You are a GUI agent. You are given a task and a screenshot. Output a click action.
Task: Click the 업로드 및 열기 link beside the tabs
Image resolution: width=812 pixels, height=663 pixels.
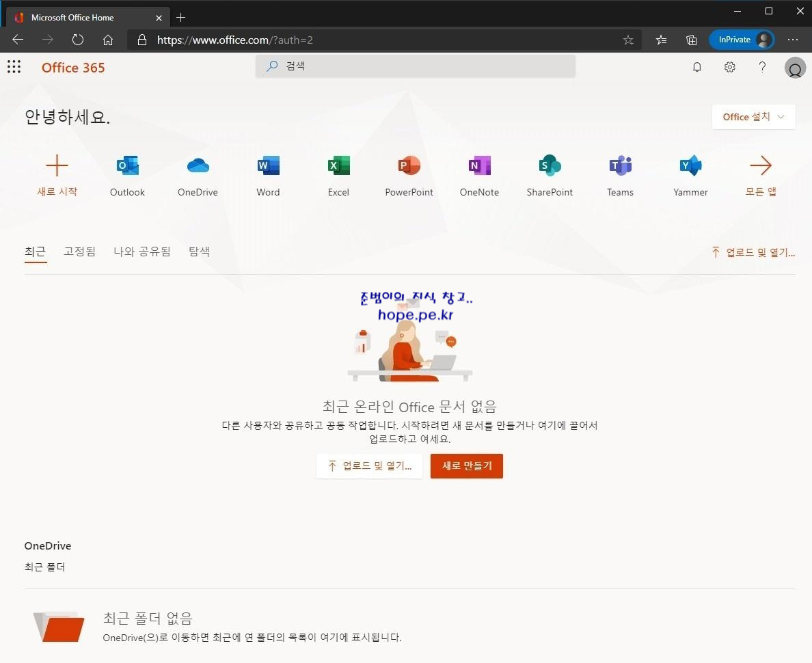pos(753,252)
